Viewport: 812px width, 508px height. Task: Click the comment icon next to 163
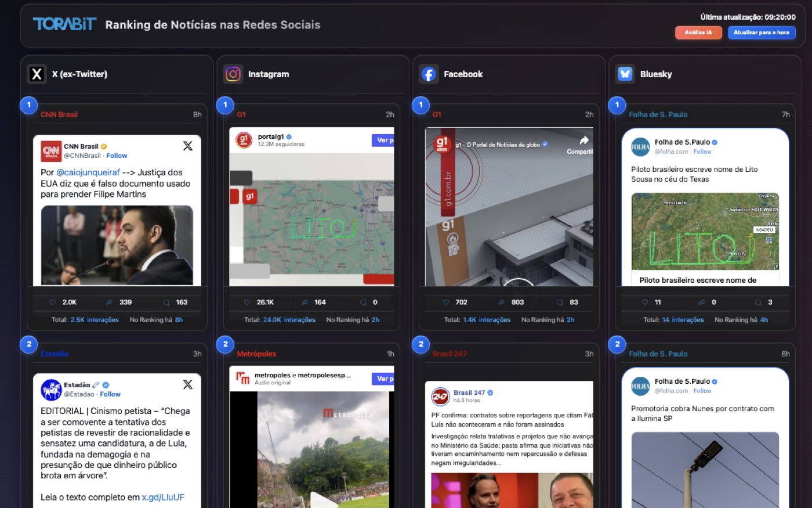click(x=166, y=302)
